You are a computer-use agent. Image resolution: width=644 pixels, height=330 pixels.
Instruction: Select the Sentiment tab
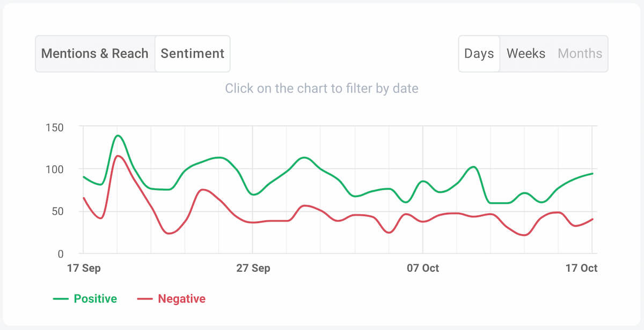click(x=192, y=54)
